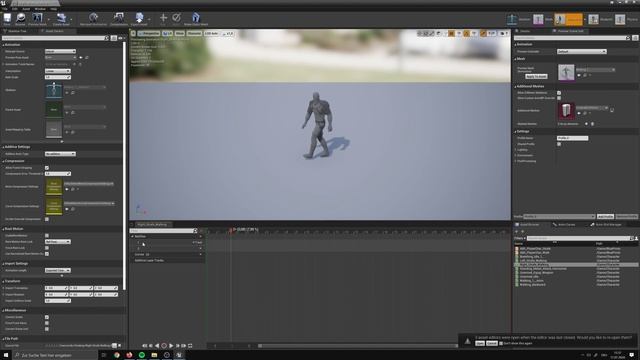
Task: Click the Apply To Asset button
Action: pos(536,76)
